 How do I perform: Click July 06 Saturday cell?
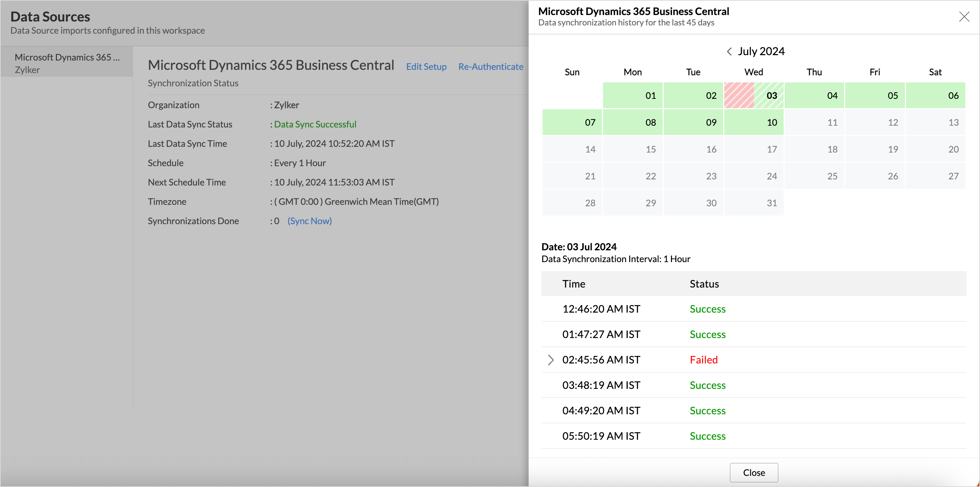tap(935, 95)
